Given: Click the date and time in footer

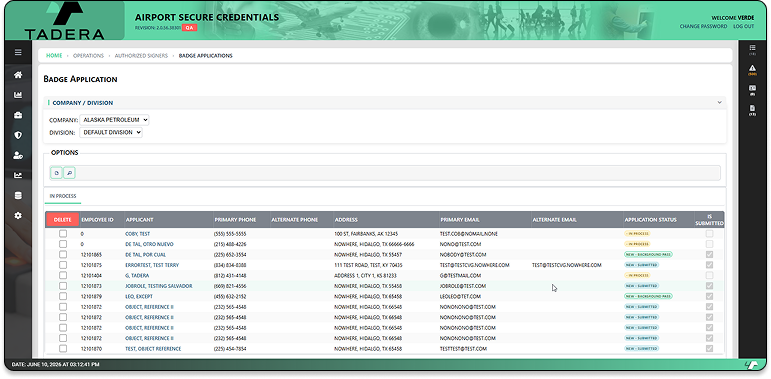Looking at the screenshot, I should pyautogui.click(x=55, y=365).
